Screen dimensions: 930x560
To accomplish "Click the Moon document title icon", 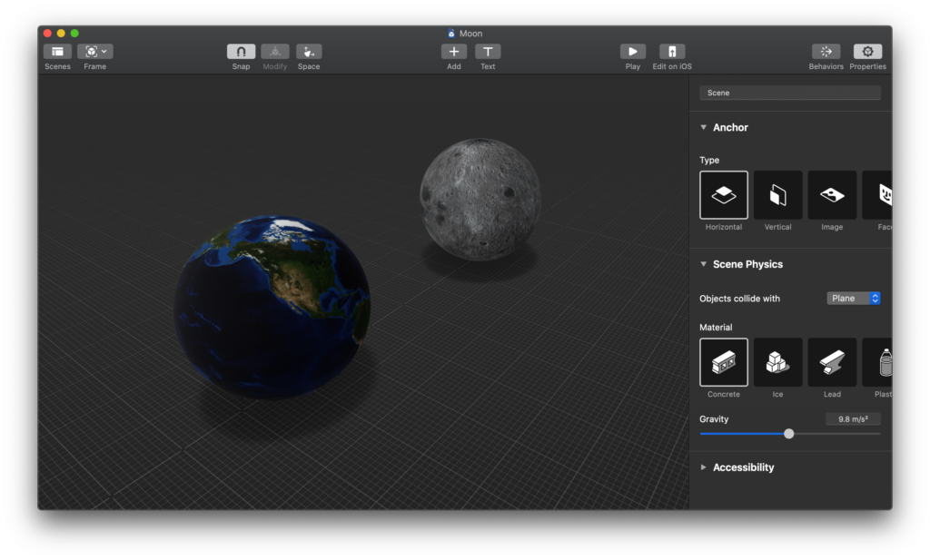I will (451, 34).
